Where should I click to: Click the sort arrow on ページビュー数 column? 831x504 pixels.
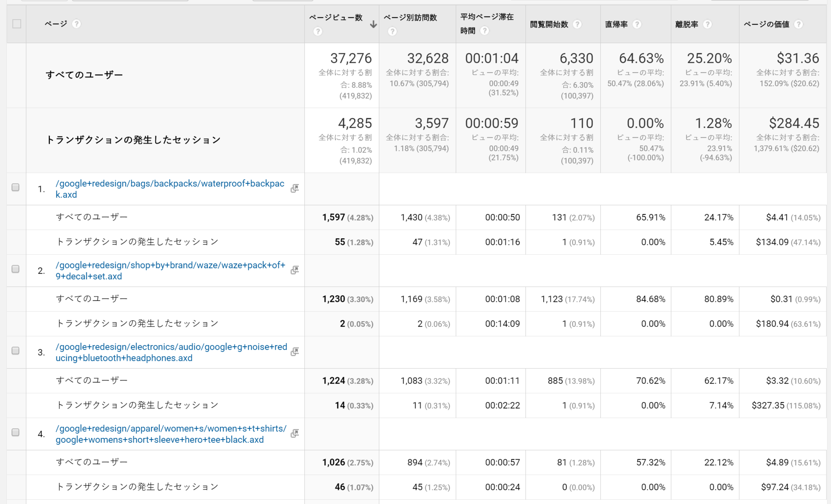(373, 24)
